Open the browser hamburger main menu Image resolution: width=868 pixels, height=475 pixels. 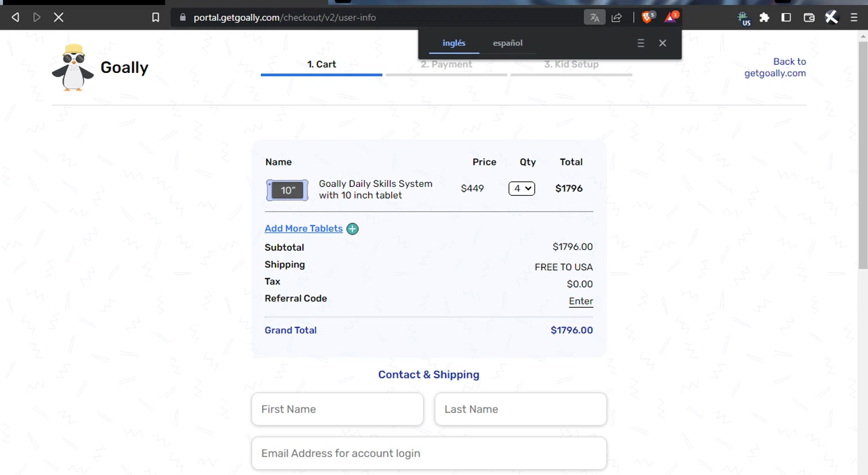pos(854,17)
